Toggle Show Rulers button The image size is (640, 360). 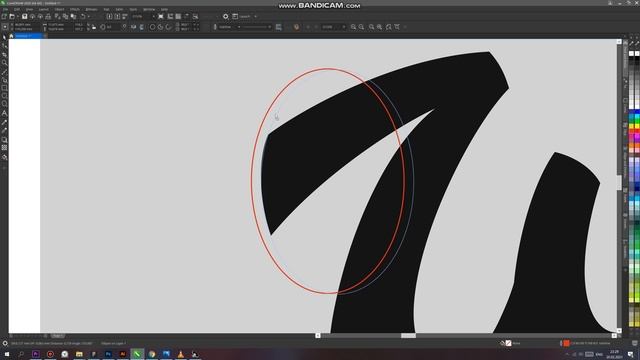point(170,16)
